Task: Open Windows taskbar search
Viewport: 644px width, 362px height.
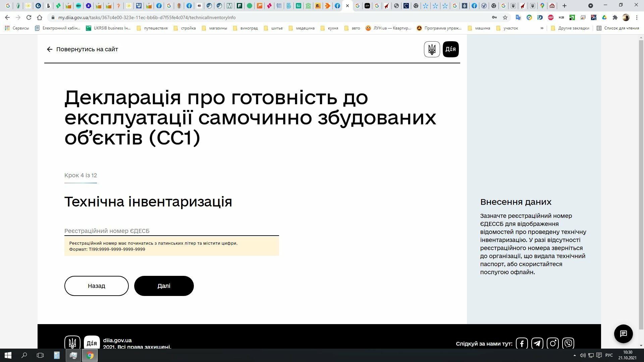Action: (24, 355)
